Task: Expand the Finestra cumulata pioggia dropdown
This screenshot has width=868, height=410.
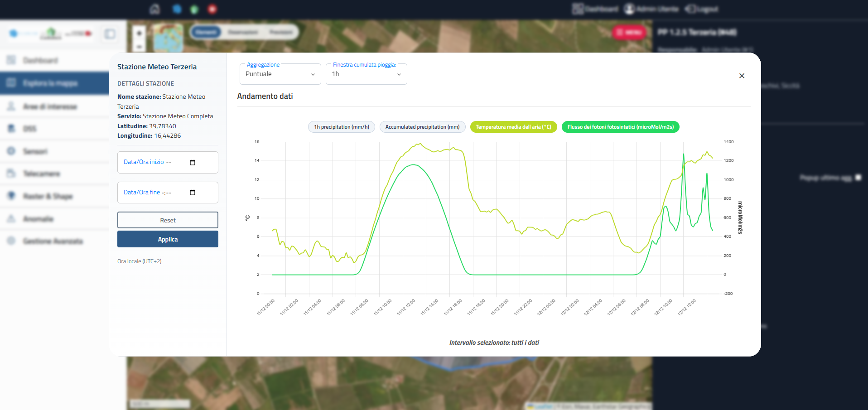Action: click(x=366, y=74)
